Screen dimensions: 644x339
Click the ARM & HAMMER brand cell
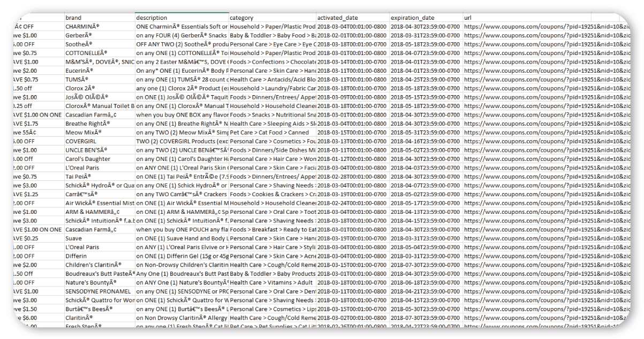tap(100, 212)
